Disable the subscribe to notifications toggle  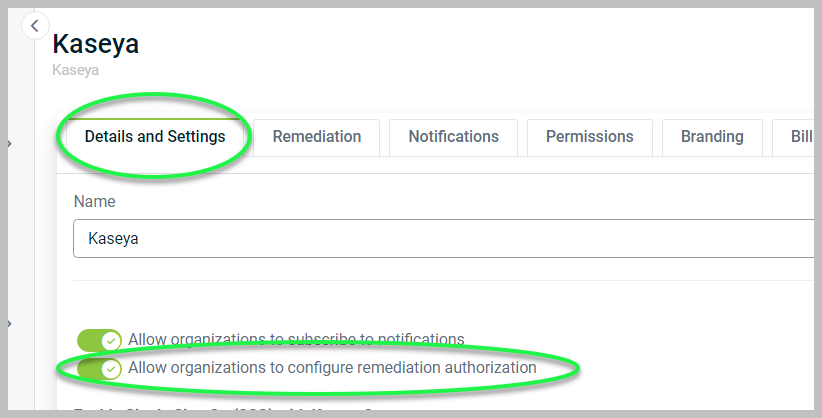pyautogui.click(x=99, y=340)
